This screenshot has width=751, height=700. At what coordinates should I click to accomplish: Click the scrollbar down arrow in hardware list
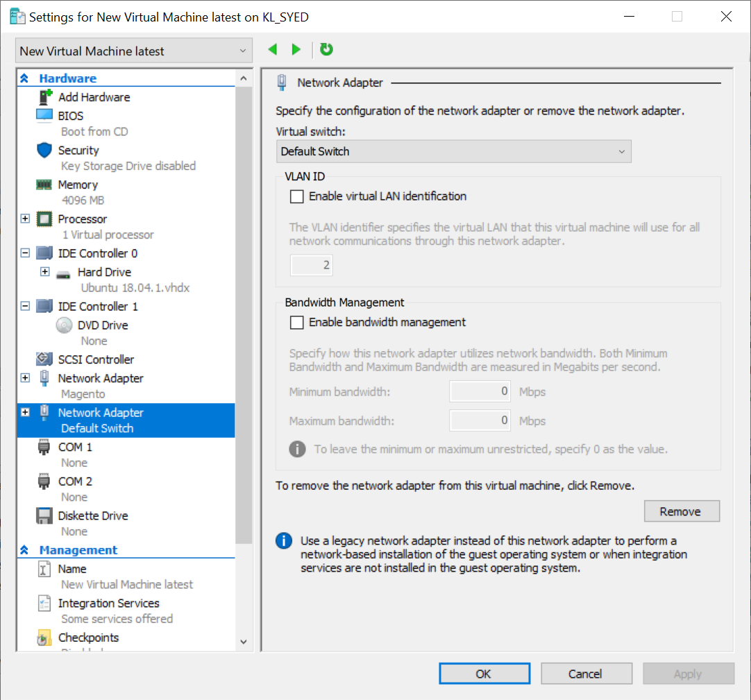pos(243,642)
